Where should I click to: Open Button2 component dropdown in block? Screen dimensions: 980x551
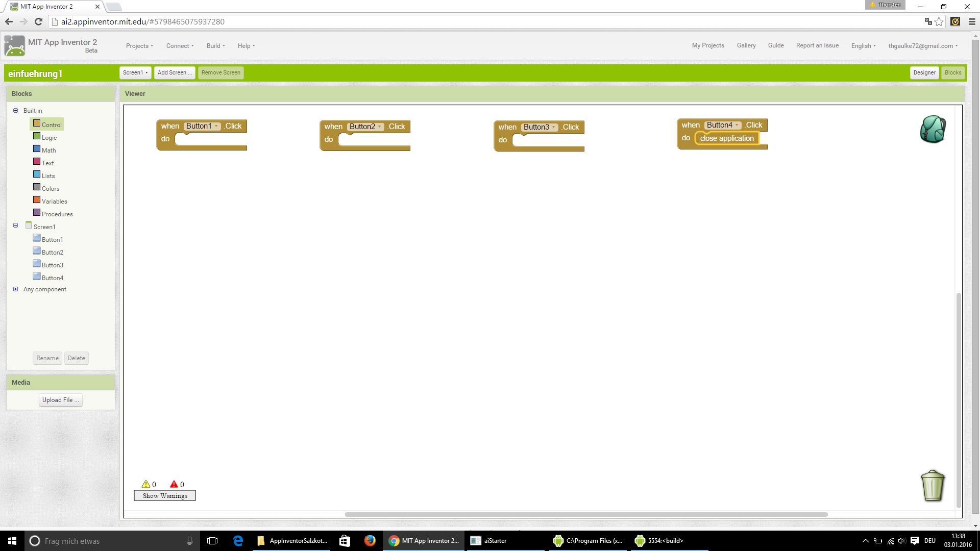click(x=365, y=127)
